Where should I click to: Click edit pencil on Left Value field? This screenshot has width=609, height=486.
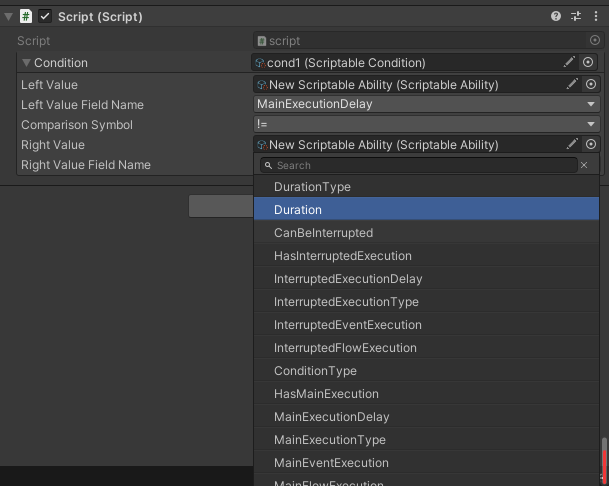click(572, 85)
